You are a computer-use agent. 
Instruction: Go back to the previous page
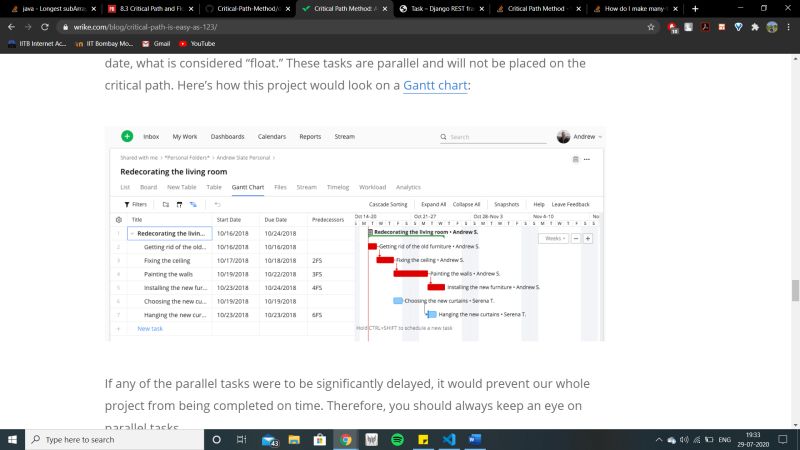(x=11, y=27)
